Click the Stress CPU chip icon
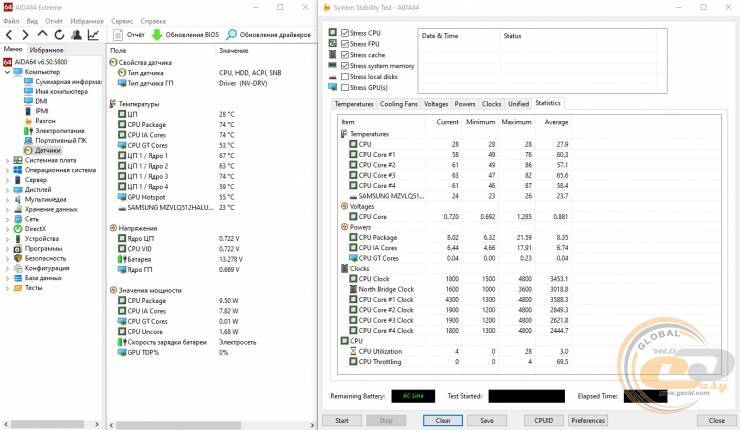 coord(333,32)
